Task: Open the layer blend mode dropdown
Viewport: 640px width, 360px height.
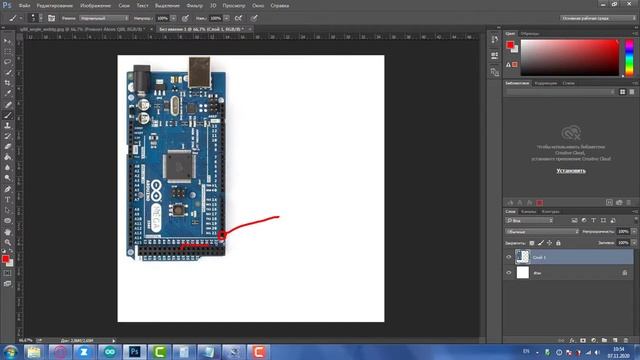Action: [542, 231]
